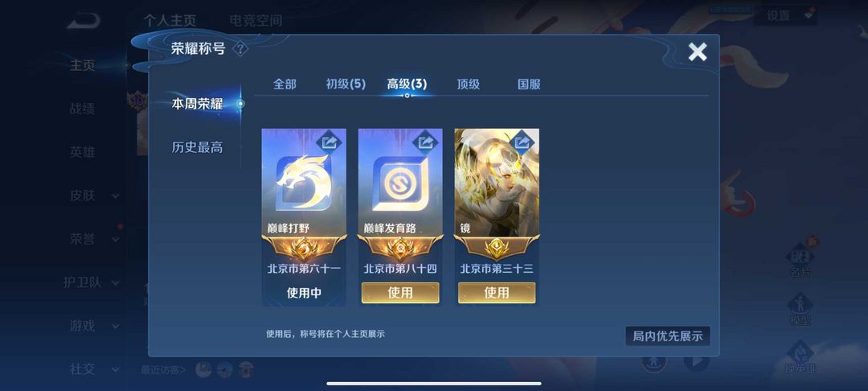
Task: Select 历史最高 in left panel
Action: [197, 147]
